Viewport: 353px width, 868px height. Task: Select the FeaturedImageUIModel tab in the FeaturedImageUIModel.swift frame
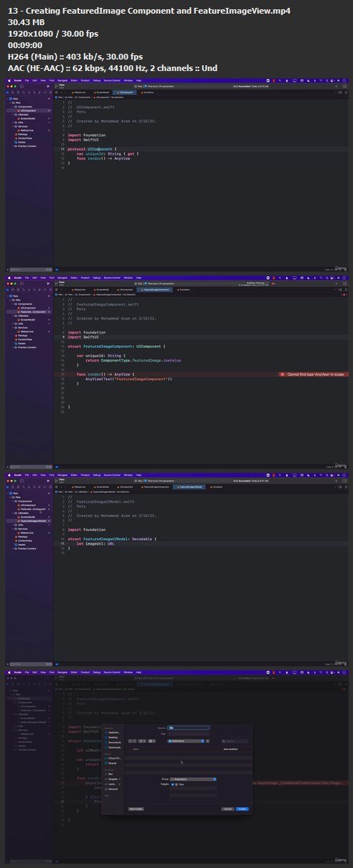coord(189,487)
